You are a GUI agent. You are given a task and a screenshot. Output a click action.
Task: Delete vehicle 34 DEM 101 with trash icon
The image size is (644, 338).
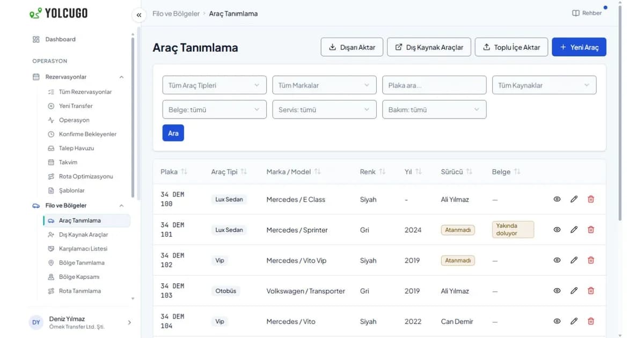[x=591, y=230]
